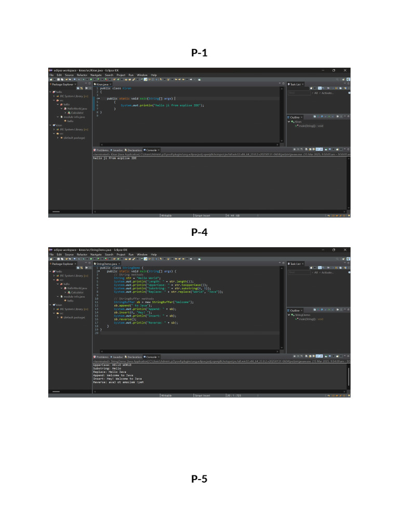Expand Calculator node in Kiran.java Package Explorer
Image resolution: width=399 pixels, height=532 pixels.
(65, 113)
